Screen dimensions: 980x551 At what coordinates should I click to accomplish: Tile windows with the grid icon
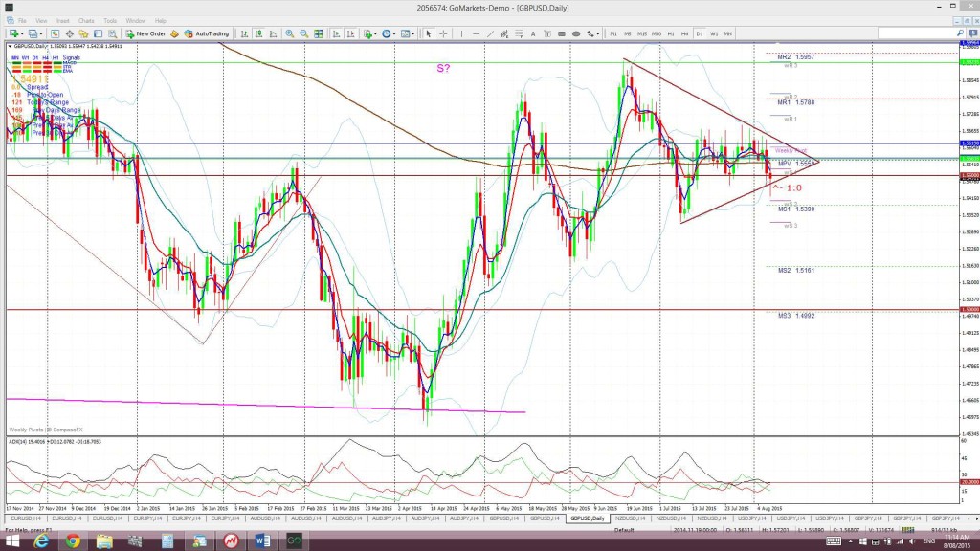pyautogui.click(x=318, y=33)
